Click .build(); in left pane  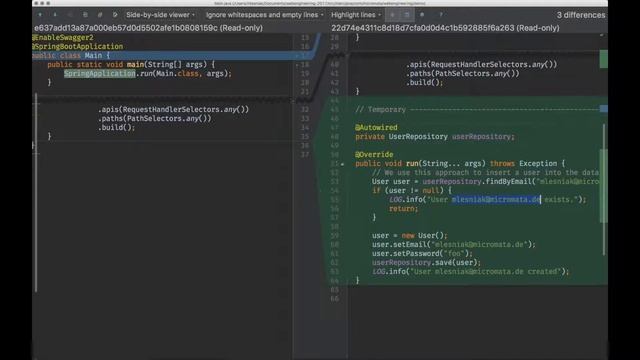coord(116,127)
